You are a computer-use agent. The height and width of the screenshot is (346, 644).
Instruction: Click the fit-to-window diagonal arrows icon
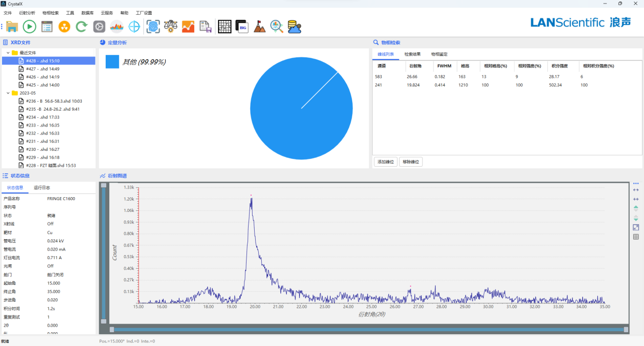coord(636,227)
